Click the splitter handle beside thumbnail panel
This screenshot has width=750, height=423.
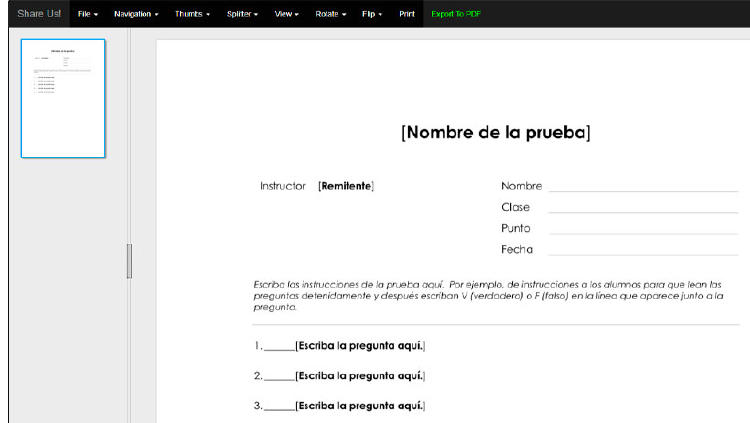point(129,261)
